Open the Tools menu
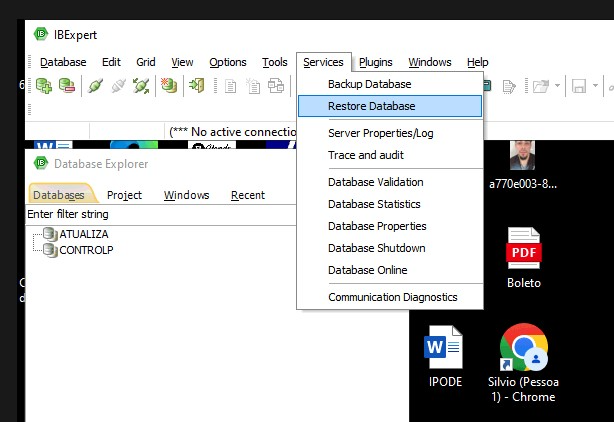 [274, 62]
